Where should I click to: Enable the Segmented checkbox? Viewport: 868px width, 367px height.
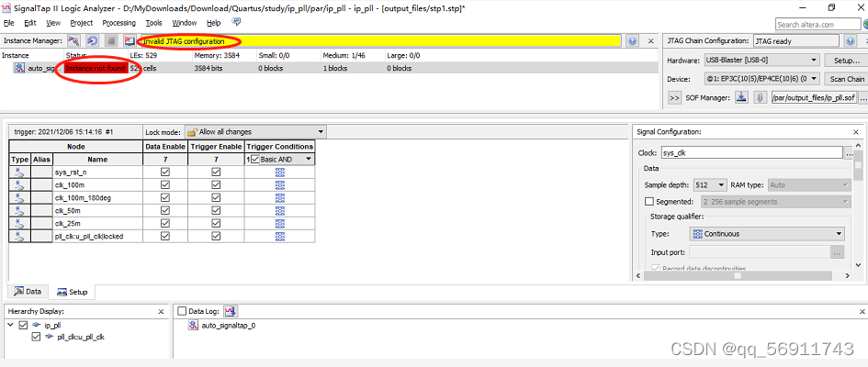(649, 202)
